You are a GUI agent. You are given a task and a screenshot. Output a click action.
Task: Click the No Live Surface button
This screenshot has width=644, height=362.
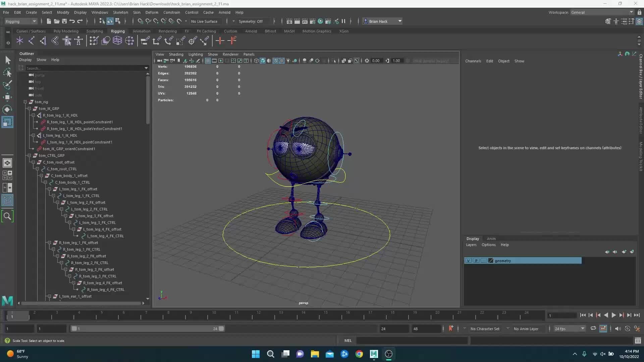pos(204,21)
